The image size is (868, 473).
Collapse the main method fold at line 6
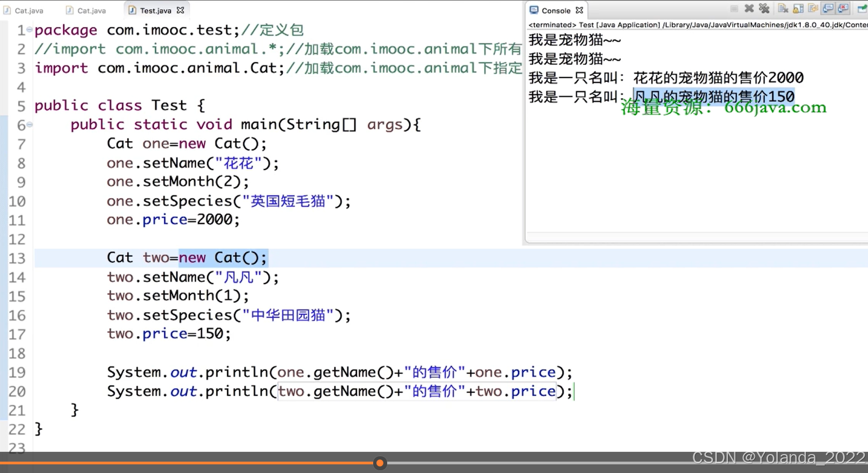(x=29, y=124)
